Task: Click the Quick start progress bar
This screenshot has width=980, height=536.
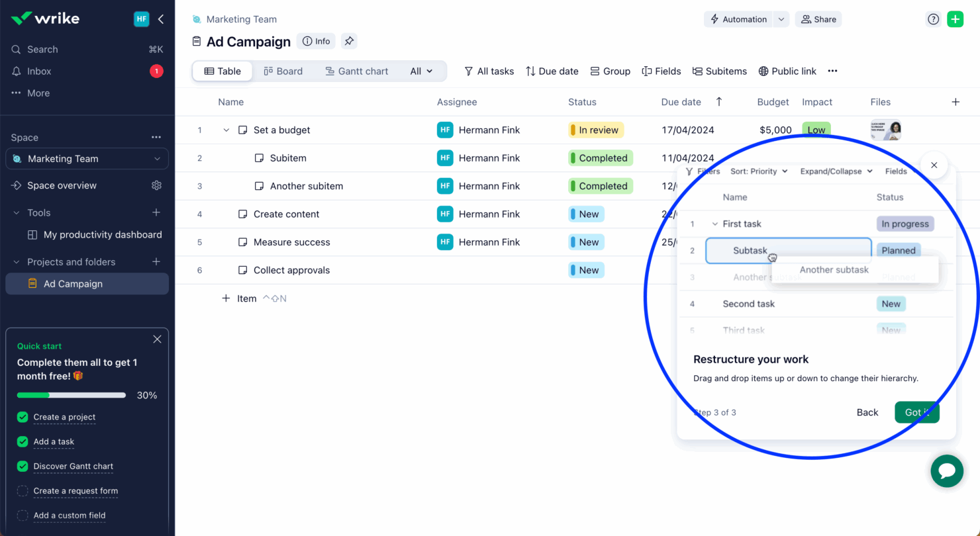Action: coord(72,395)
